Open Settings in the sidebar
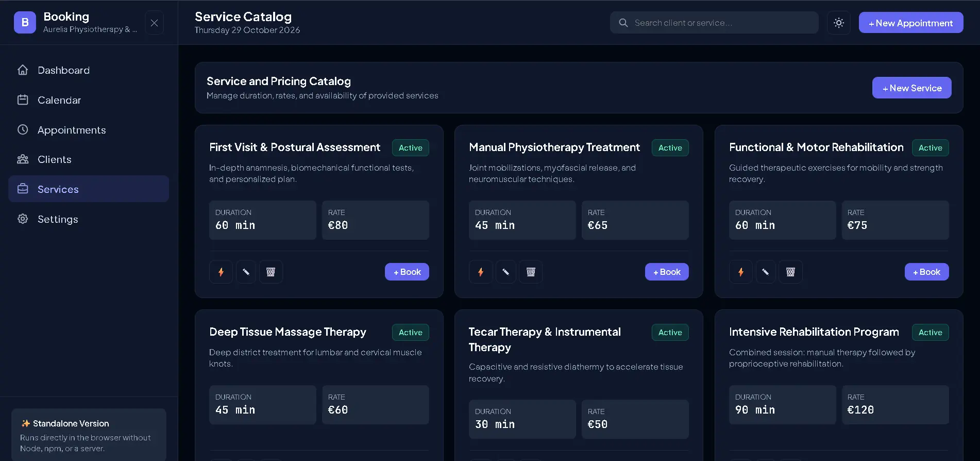The image size is (980, 461). tap(89, 219)
